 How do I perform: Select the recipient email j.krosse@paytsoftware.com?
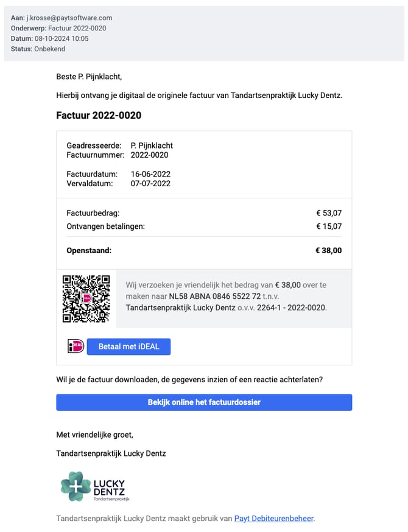pyautogui.click(x=69, y=18)
